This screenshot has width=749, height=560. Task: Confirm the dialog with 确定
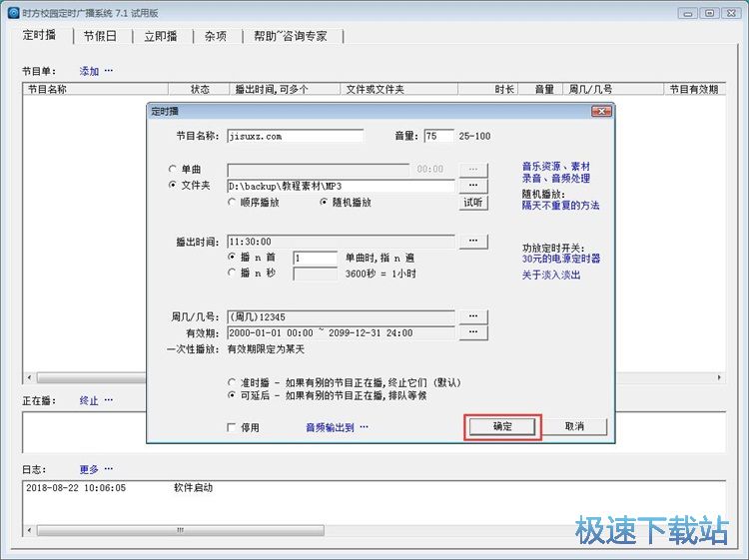pyautogui.click(x=502, y=427)
